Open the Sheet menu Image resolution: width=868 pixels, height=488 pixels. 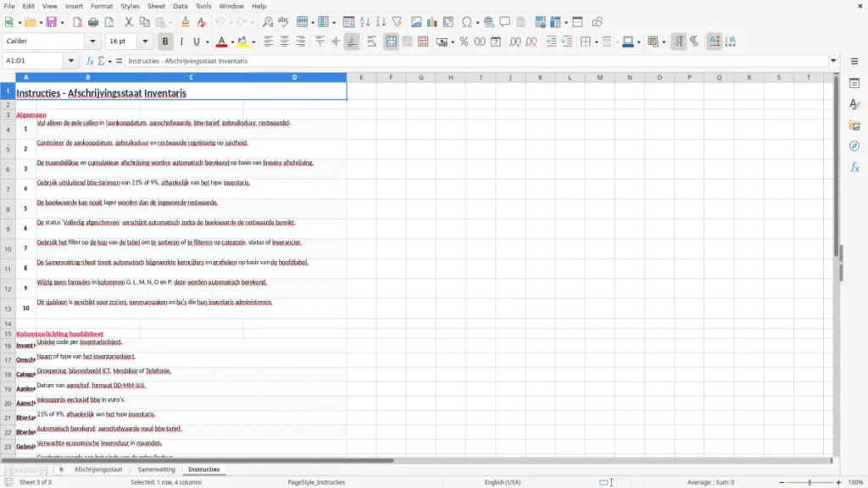point(156,6)
